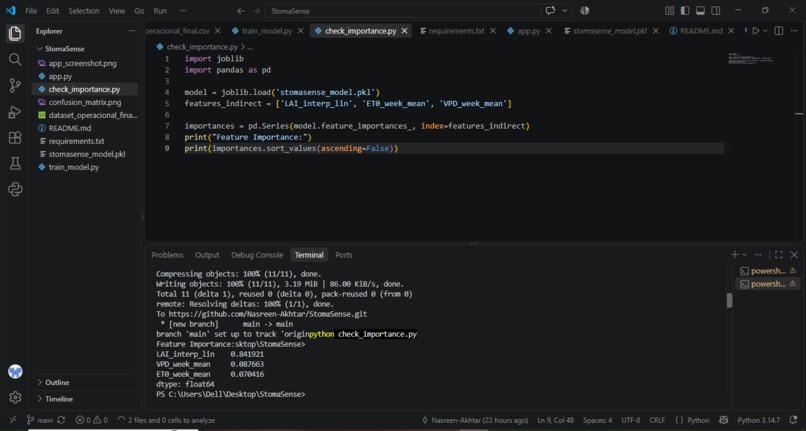Open the Explorer view in activity bar
The image size is (806, 431).
[x=15, y=34]
